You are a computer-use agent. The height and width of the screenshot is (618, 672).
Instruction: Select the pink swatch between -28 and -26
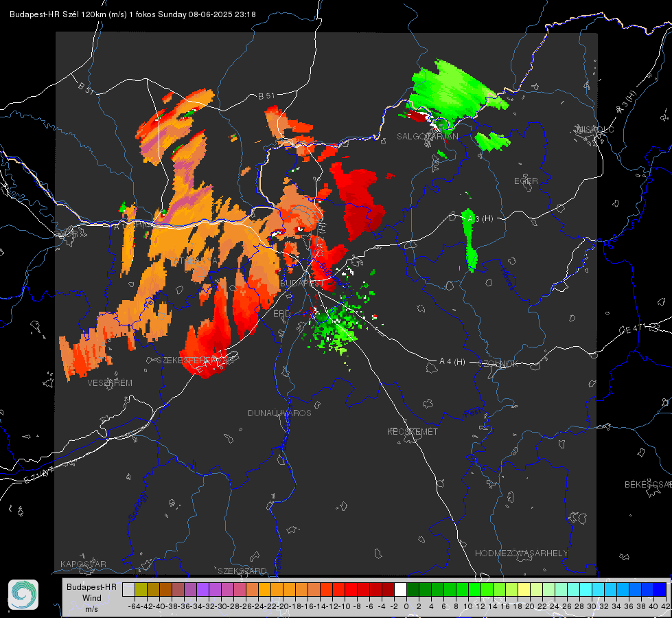tap(240, 590)
